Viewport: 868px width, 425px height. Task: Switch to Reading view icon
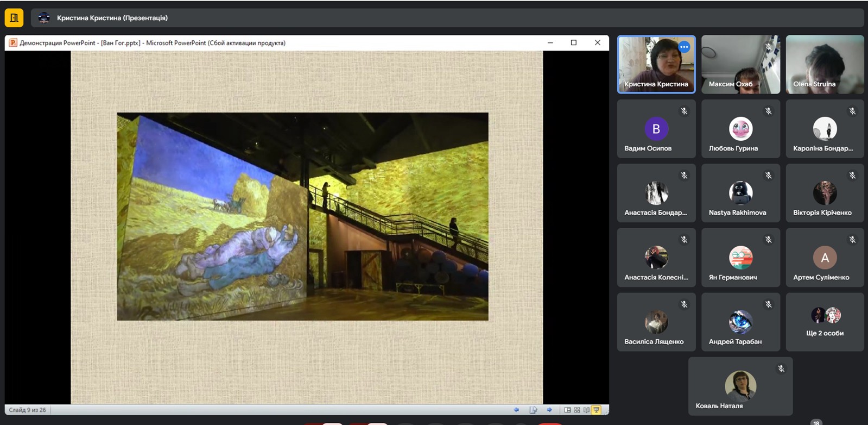(586, 410)
